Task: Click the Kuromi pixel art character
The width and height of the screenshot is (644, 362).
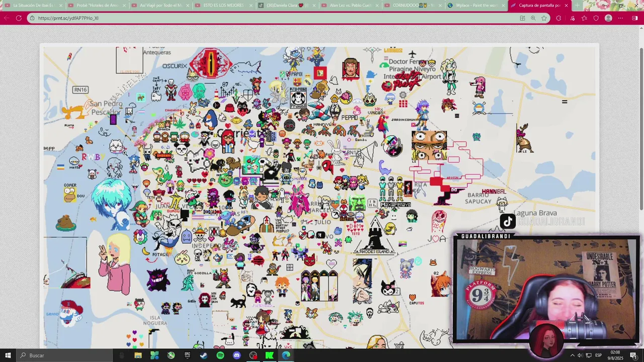Action: (388, 289)
